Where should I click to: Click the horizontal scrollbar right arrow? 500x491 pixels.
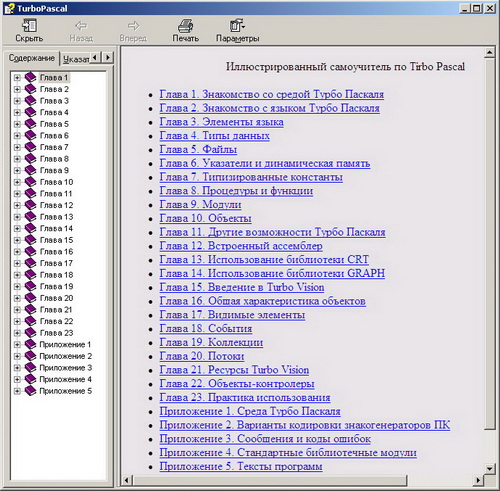[x=479, y=480]
